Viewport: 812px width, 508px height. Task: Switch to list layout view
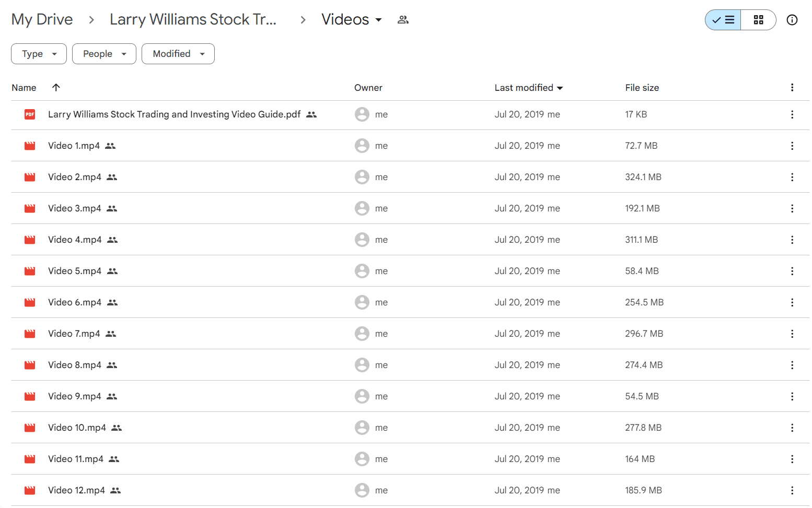coord(723,20)
